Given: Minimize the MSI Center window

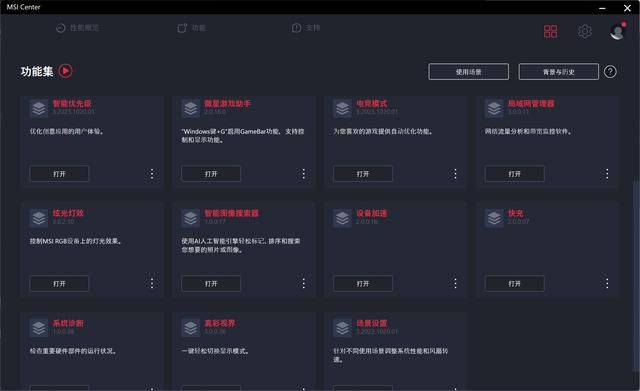Looking at the screenshot, I should [602, 8].
